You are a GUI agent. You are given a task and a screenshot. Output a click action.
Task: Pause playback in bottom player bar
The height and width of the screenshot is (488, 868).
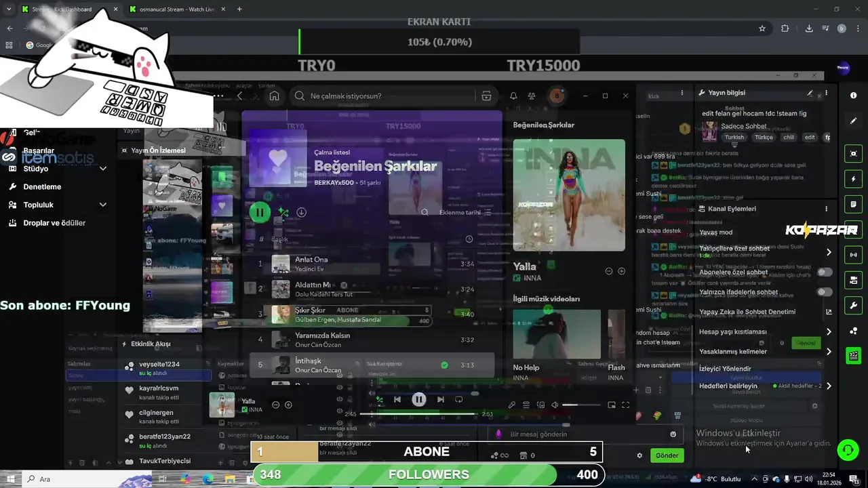(419, 399)
